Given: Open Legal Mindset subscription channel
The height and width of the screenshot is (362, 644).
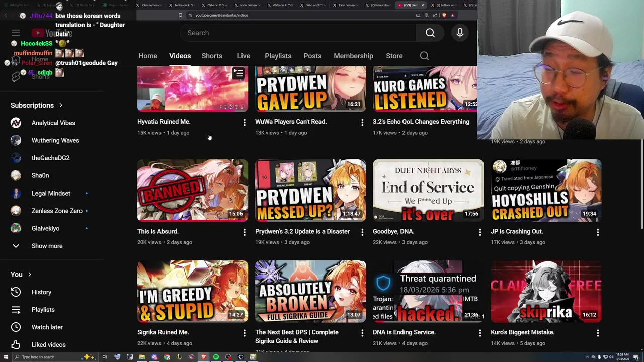Looking at the screenshot, I should pos(51,193).
